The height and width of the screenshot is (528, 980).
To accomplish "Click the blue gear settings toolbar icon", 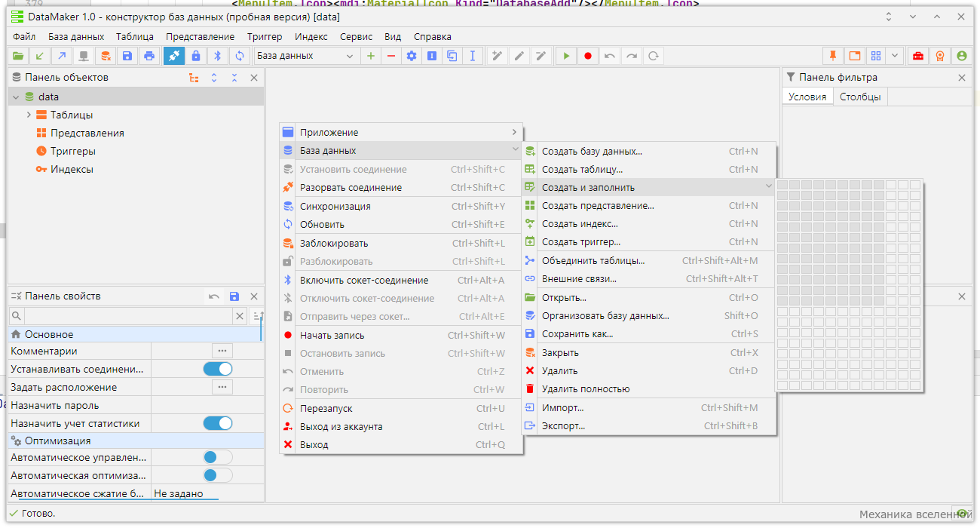I will pyautogui.click(x=411, y=56).
